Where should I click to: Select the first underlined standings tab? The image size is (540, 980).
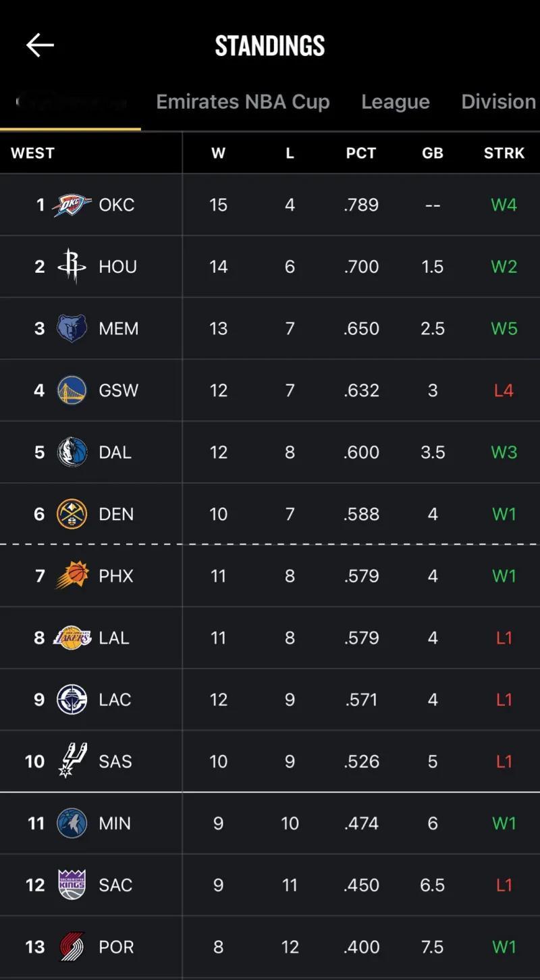coord(70,103)
